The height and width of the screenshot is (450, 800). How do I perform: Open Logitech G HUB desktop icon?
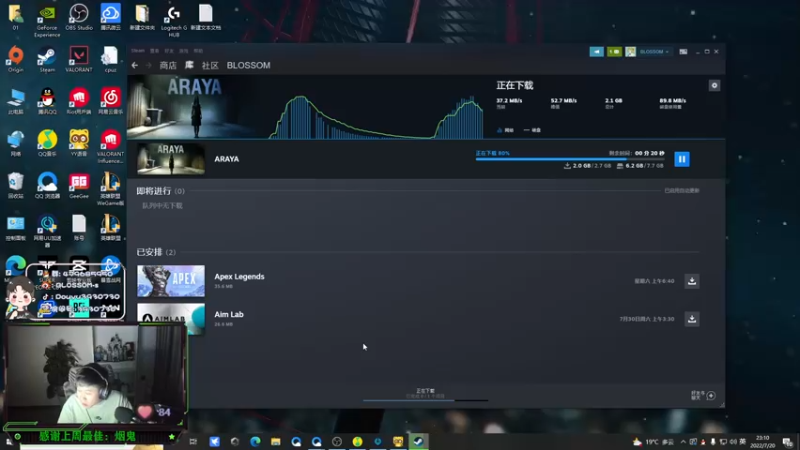point(173,21)
